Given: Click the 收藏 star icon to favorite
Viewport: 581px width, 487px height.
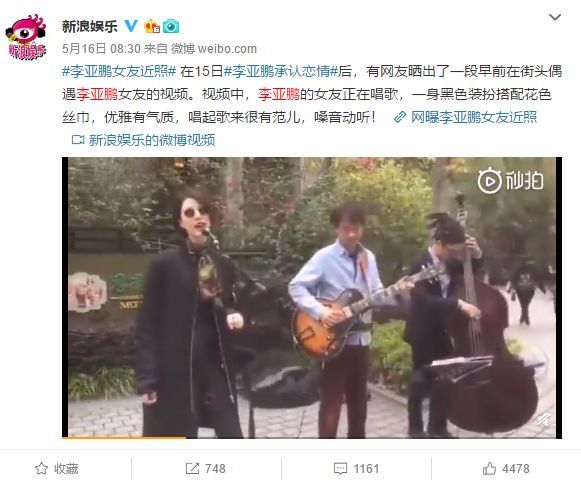Looking at the screenshot, I should 42,468.
